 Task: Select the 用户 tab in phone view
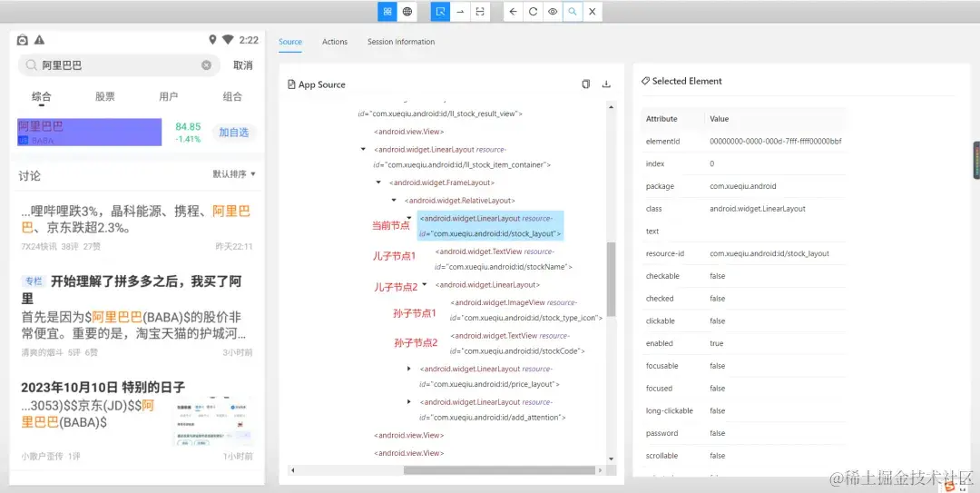coord(169,96)
